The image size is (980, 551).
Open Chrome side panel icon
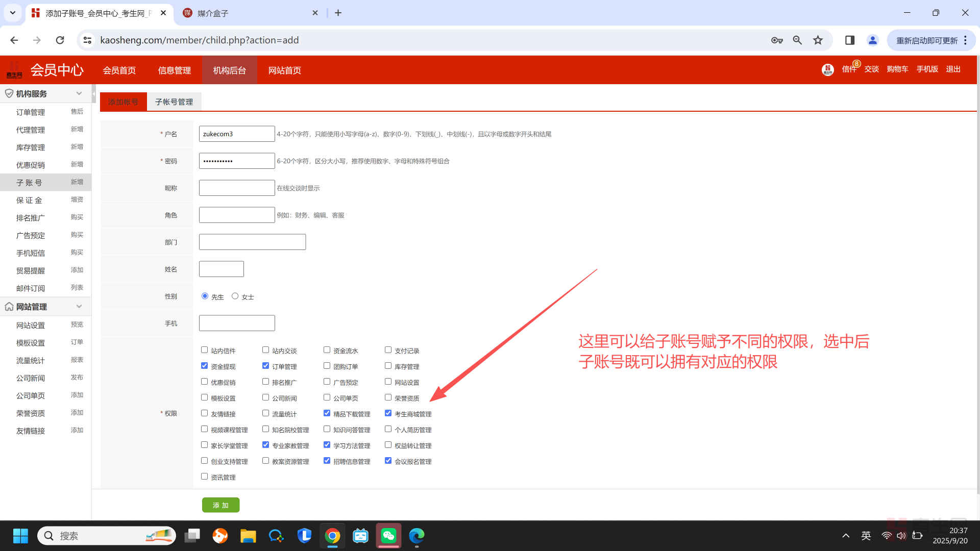(850, 40)
